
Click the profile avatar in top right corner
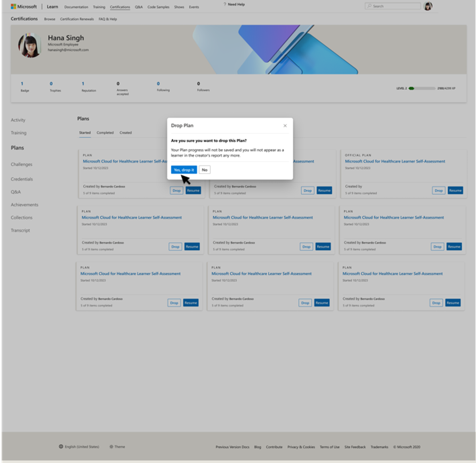(428, 6)
